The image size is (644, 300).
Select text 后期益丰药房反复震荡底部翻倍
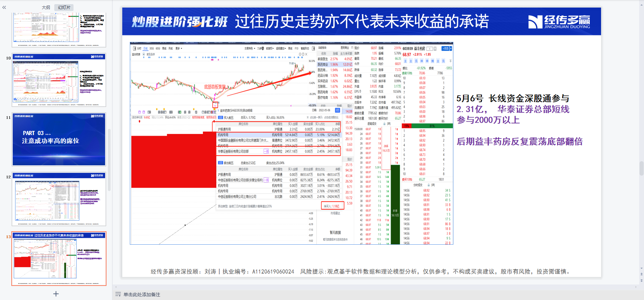[x=519, y=142]
